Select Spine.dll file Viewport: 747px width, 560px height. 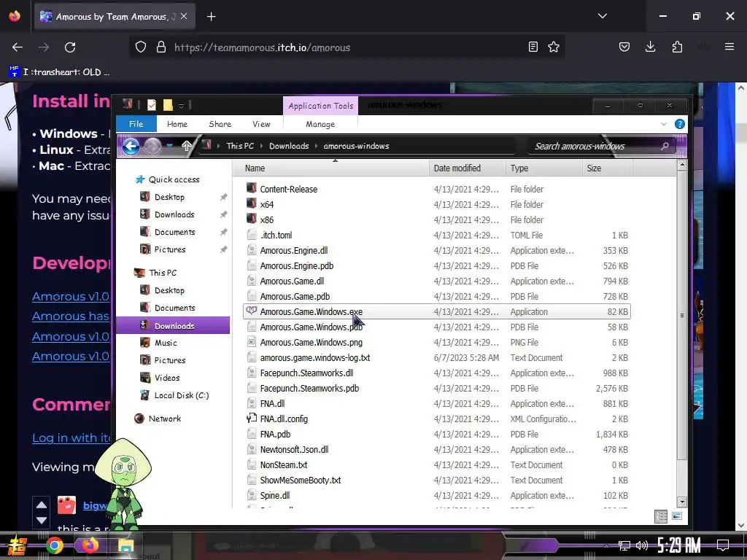275,495
